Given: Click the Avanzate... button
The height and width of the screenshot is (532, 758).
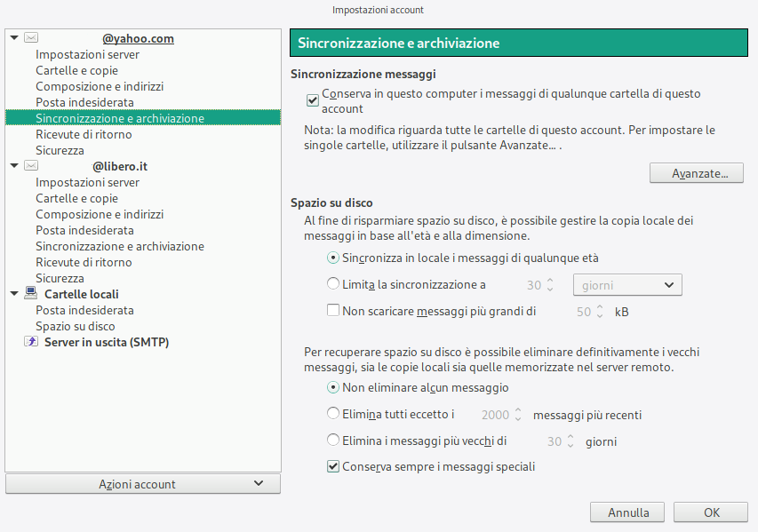Looking at the screenshot, I should tap(696, 173).
